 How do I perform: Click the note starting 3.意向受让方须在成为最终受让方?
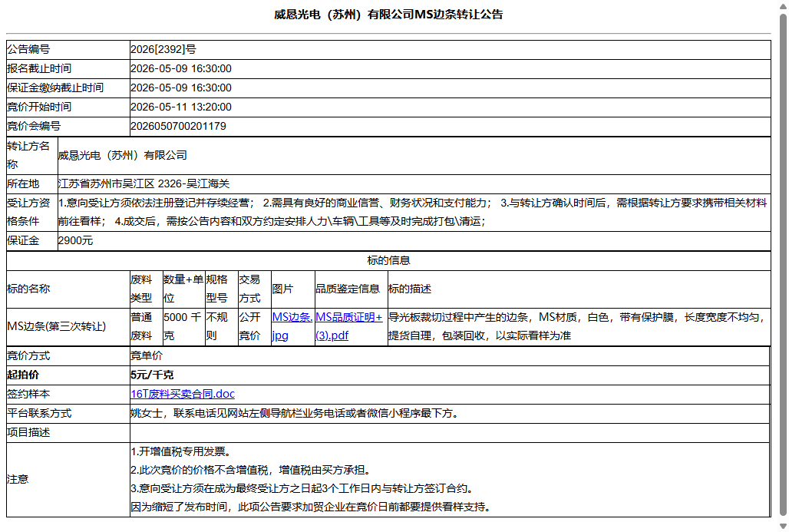302,488
